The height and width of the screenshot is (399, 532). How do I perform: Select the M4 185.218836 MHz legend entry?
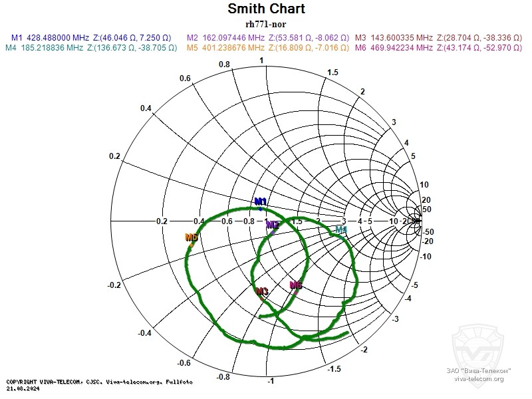click(x=91, y=48)
